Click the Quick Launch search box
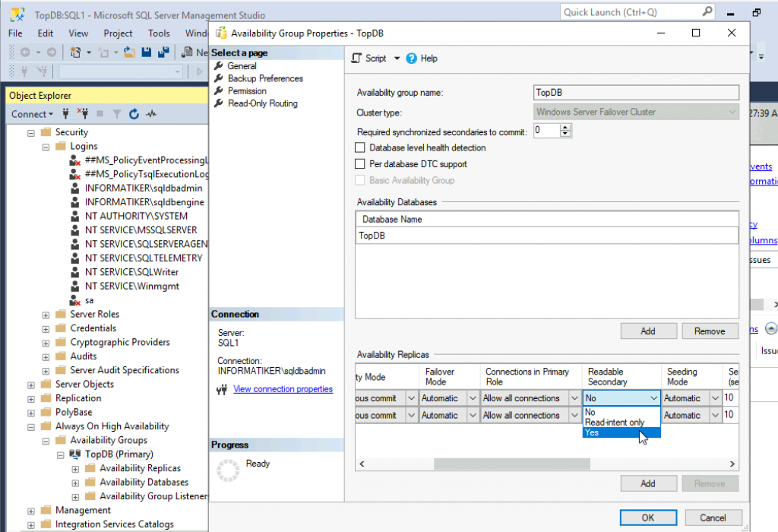Image resolution: width=778 pixels, height=532 pixels. point(637,12)
